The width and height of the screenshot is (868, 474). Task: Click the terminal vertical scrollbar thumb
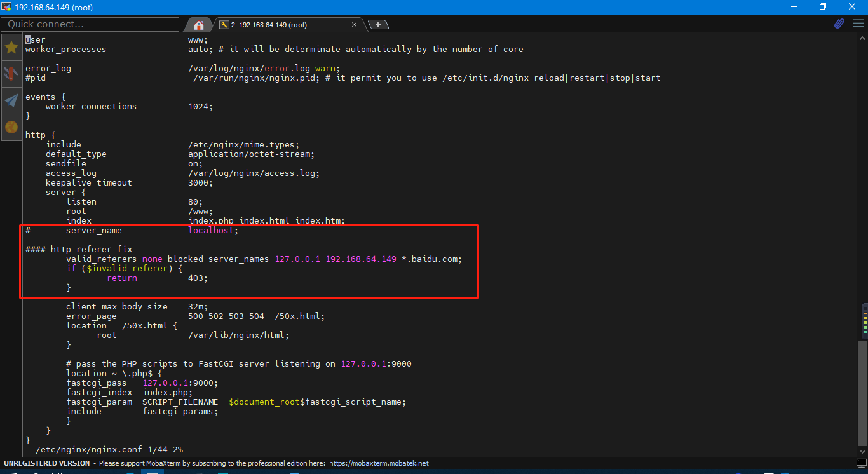click(863, 394)
